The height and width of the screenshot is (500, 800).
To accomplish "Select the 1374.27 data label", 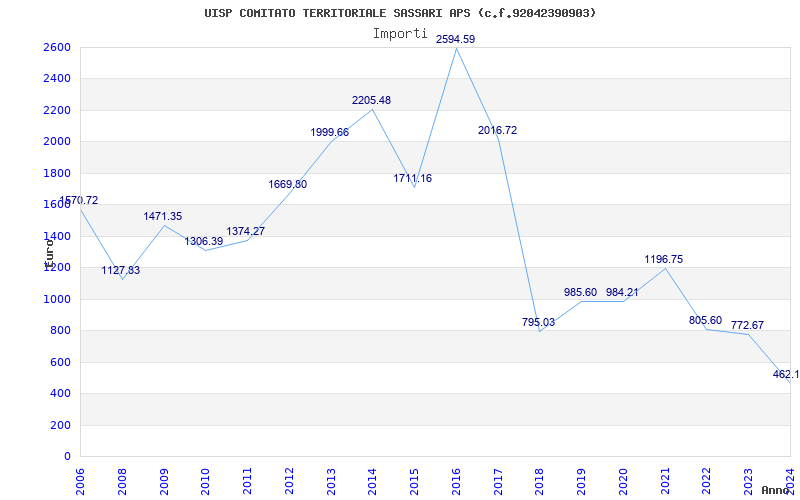I will pyautogui.click(x=245, y=231).
